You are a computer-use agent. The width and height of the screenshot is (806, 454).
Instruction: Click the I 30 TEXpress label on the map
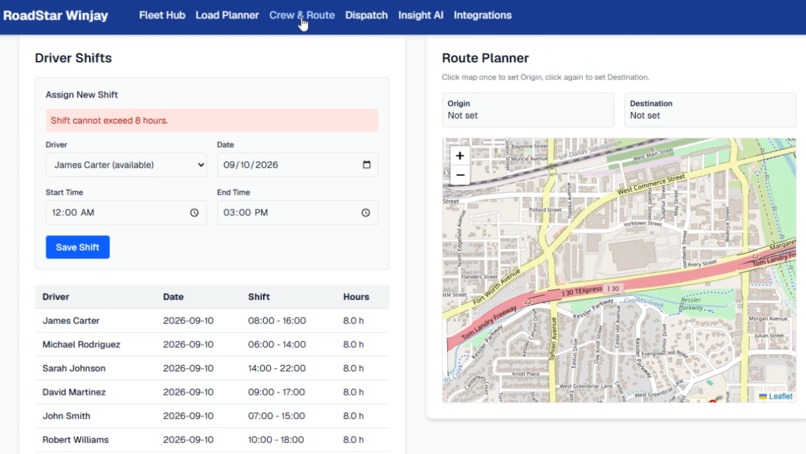tap(581, 291)
